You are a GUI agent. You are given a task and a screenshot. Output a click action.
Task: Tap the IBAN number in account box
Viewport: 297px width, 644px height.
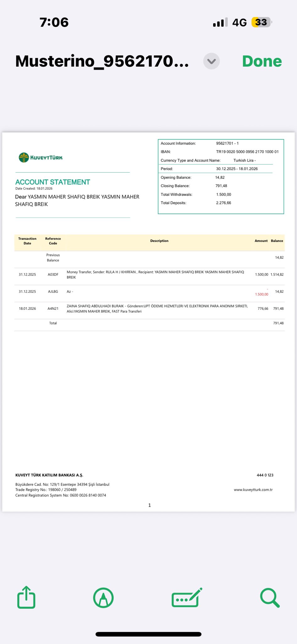[247, 152]
